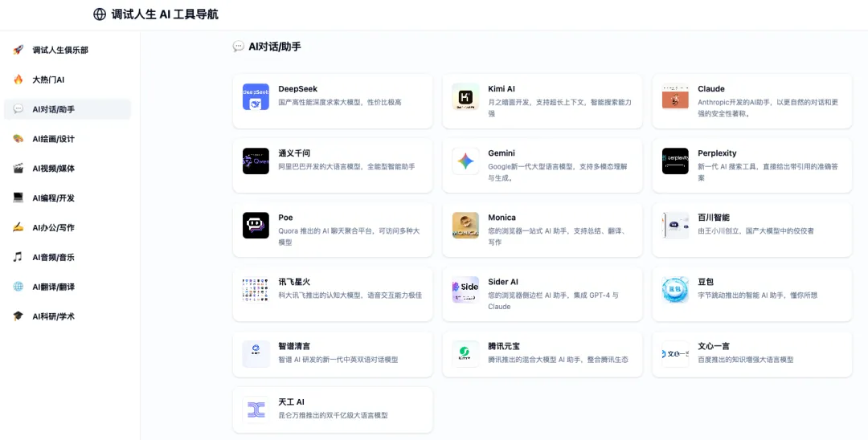Open the 百川智能 card title
868x440 pixels.
[x=714, y=218]
